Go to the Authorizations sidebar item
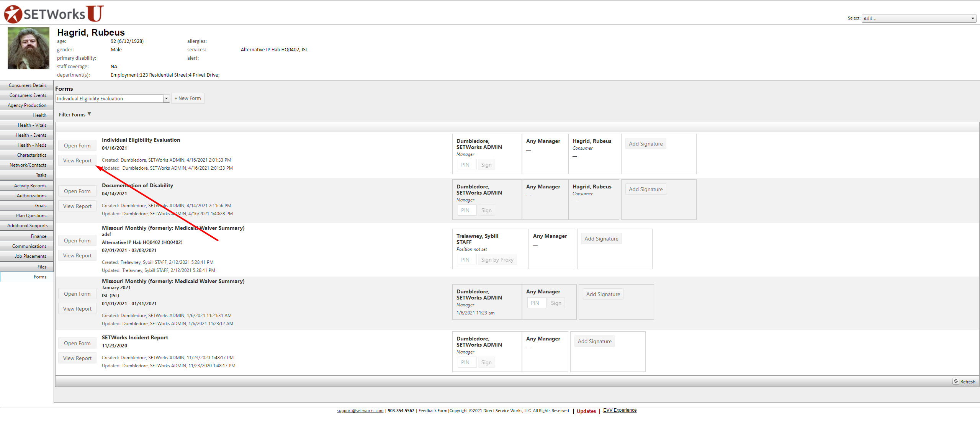 [x=31, y=196]
